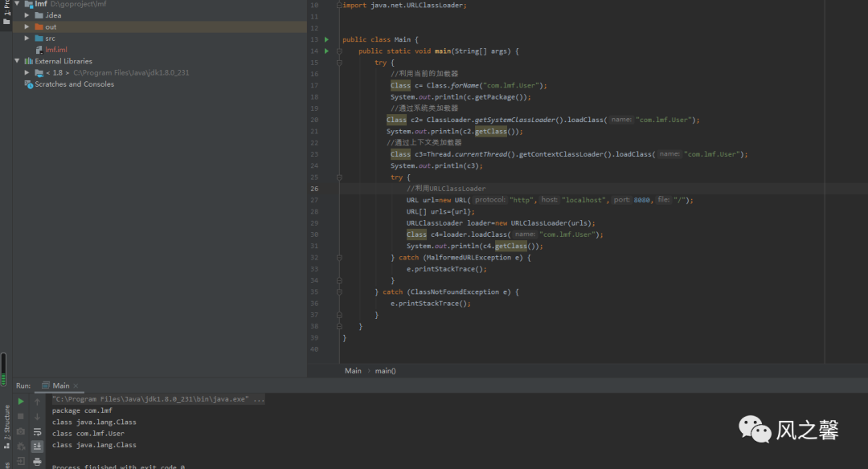Viewport: 868px width, 469px height.
Task: Toggle fold marker at line 37 brace
Action: [x=339, y=315]
